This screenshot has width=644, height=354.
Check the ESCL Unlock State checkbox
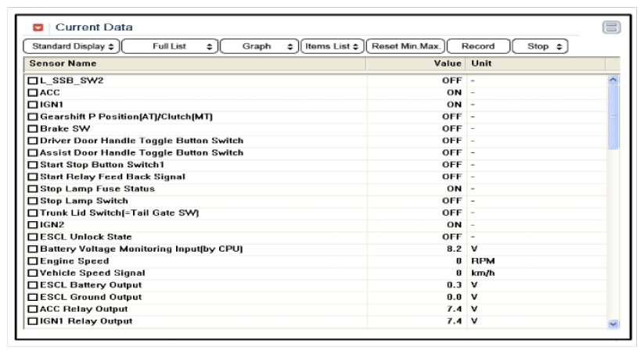pyautogui.click(x=33, y=237)
